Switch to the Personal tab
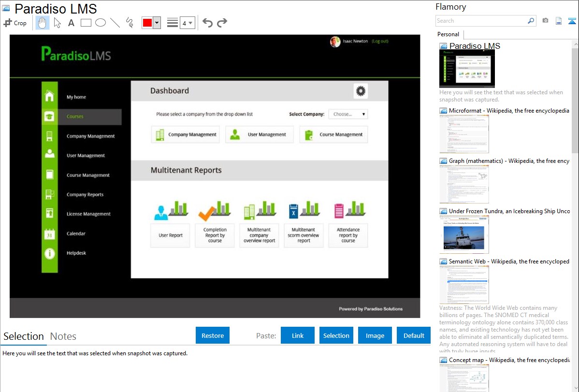Screen dimensions: 579x392 tap(449, 34)
